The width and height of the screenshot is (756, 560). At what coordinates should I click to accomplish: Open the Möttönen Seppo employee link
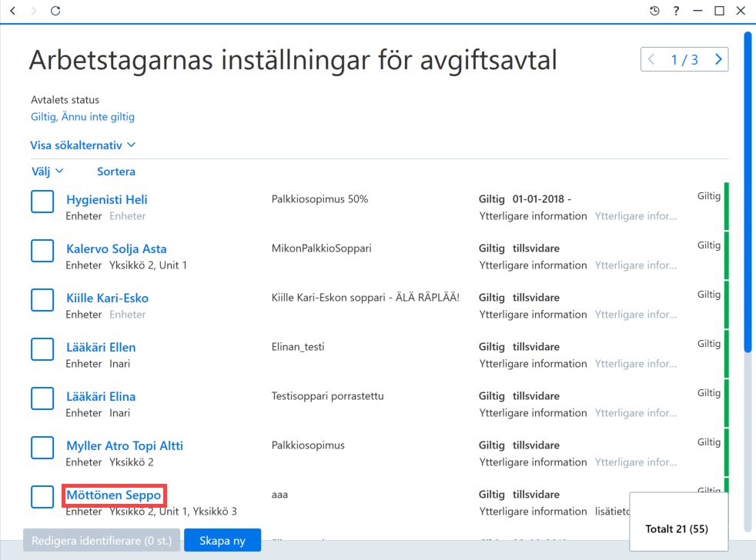(x=114, y=495)
